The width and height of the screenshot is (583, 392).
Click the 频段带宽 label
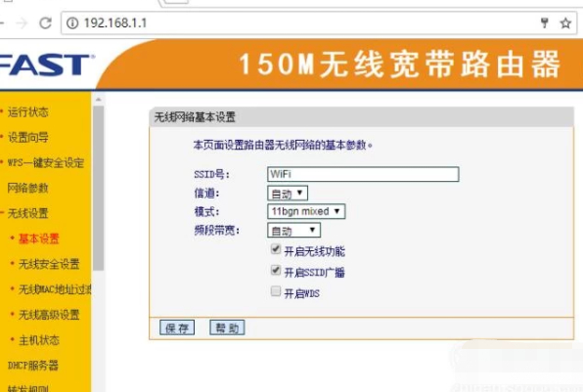coord(217,231)
